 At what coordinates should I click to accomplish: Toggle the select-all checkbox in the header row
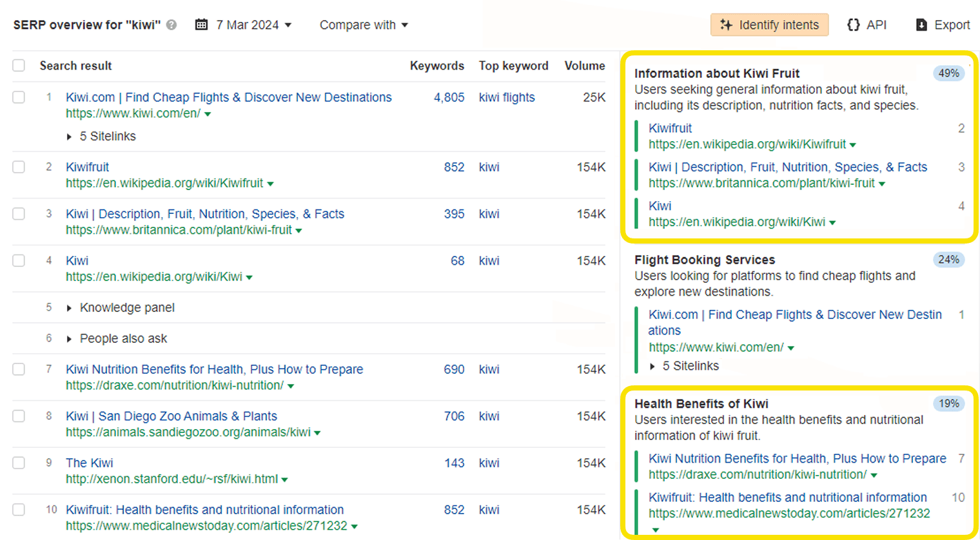18,65
